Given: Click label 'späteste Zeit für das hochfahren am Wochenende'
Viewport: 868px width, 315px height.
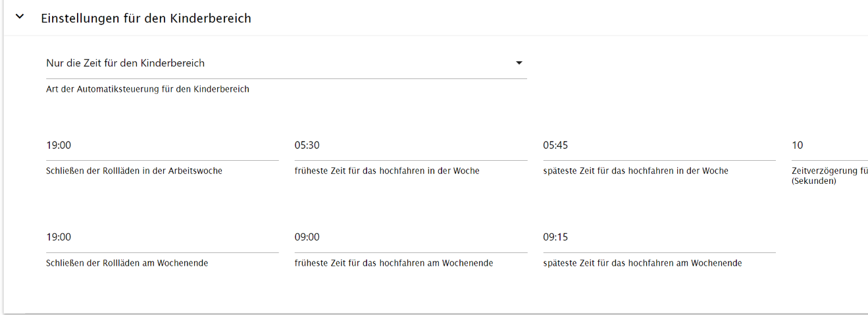Looking at the screenshot, I should [642, 263].
